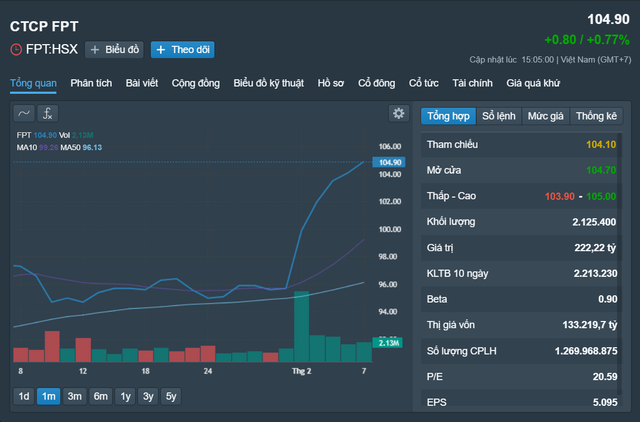Open the fx indicators function icon
This screenshot has width=640, height=422.
coord(47,113)
